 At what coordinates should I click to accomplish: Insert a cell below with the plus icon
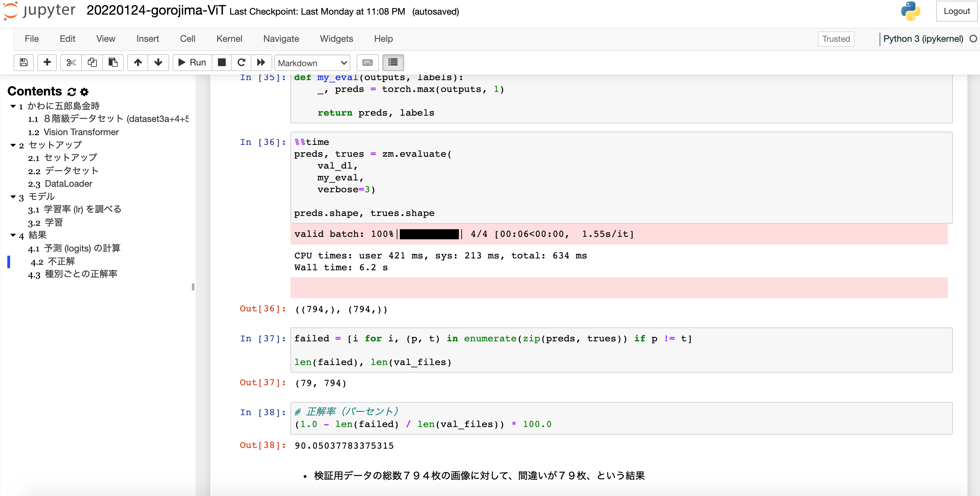pyautogui.click(x=47, y=62)
